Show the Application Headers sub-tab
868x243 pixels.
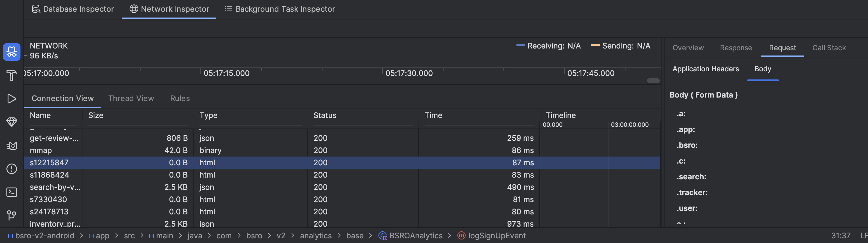pos(705,69)
